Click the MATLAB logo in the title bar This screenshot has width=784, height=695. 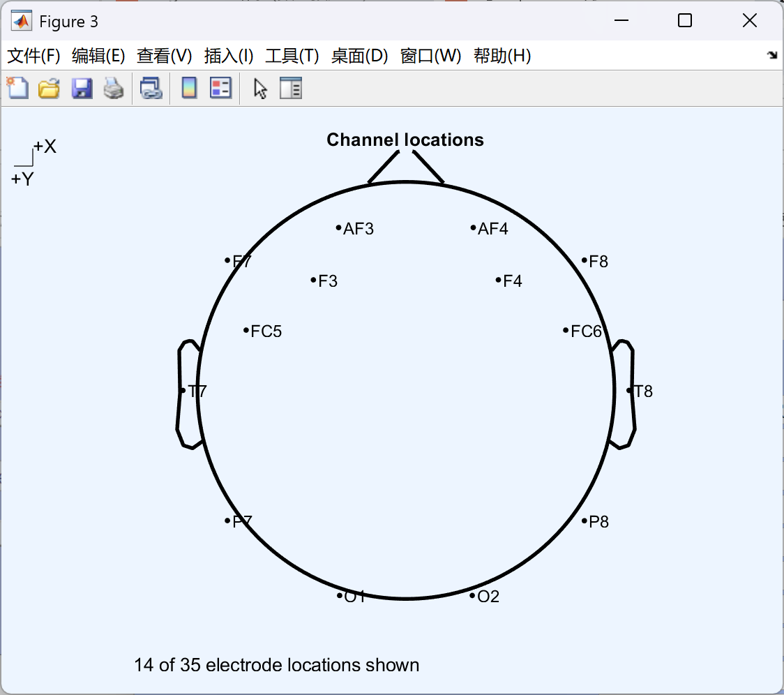click(22, 21)
